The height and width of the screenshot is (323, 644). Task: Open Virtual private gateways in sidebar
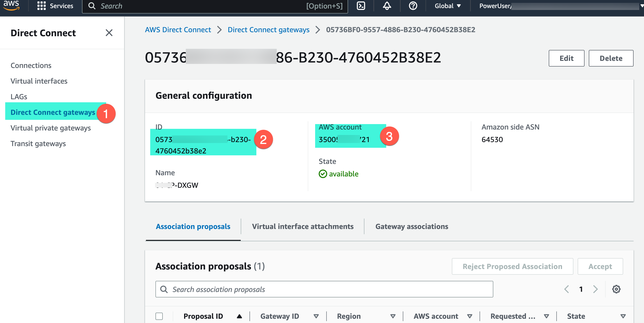tap(50, 128)
